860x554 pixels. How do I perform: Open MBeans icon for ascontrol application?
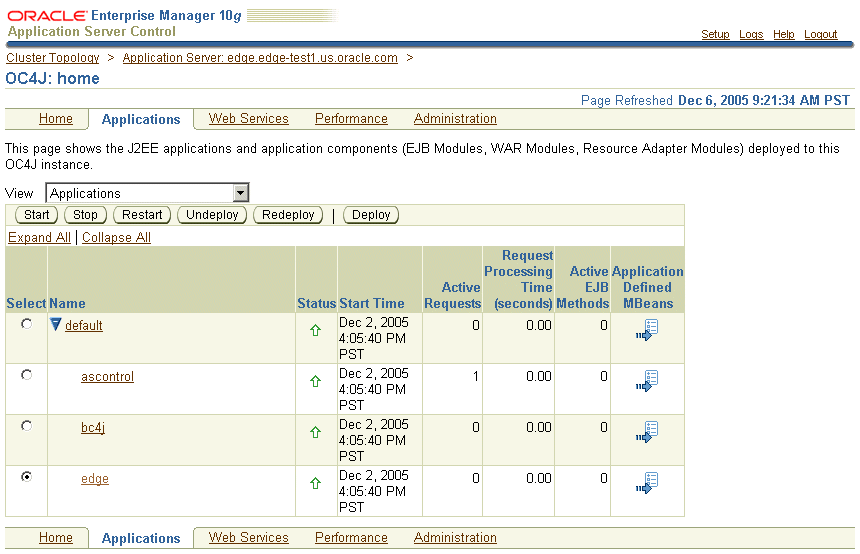click(647, 381)
